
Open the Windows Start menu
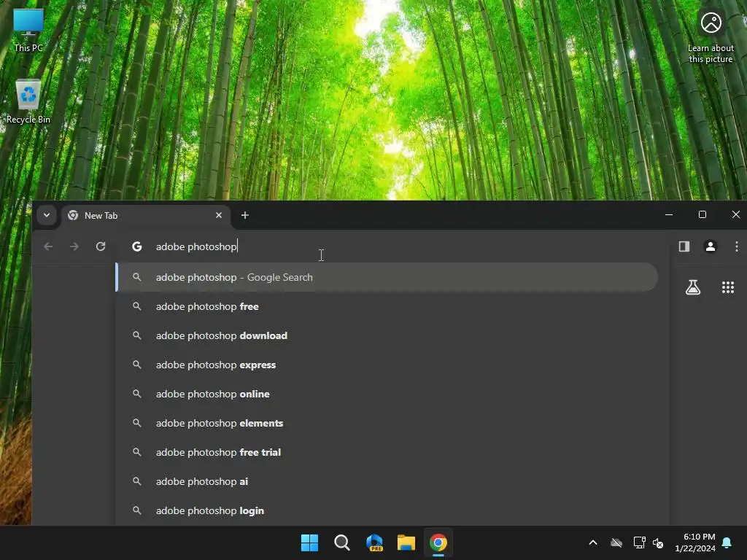tap(309, 542)
